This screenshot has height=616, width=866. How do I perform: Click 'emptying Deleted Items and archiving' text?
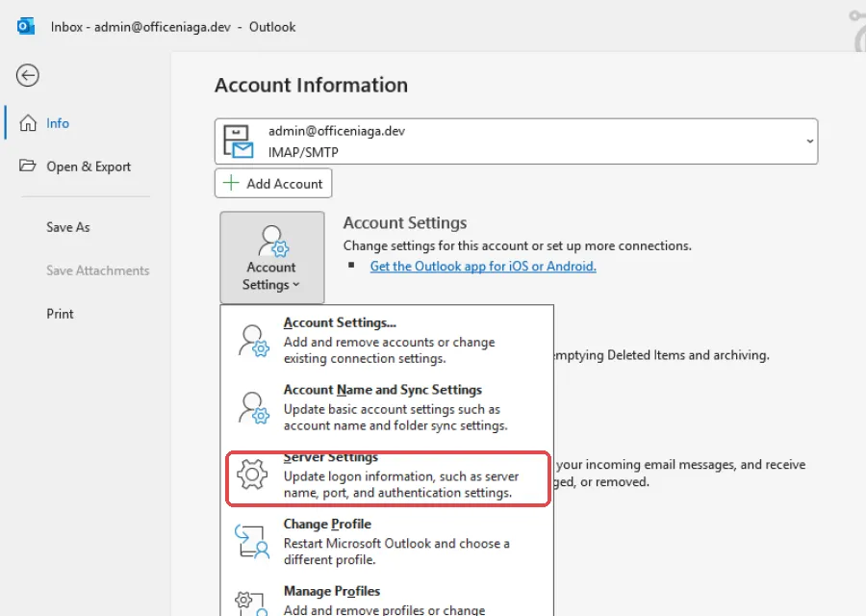662,355
